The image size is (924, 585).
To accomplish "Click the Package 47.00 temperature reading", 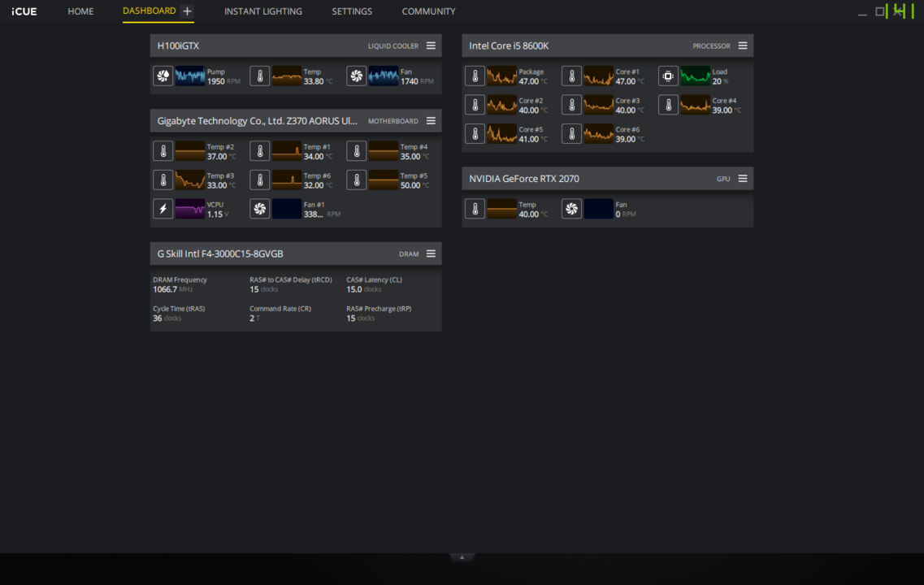I will point(533,81).
